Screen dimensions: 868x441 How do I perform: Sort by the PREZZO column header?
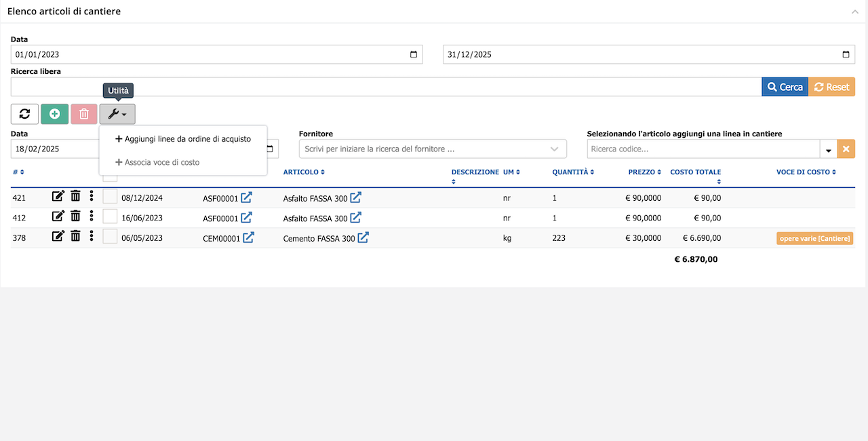(x=644, y=172)
